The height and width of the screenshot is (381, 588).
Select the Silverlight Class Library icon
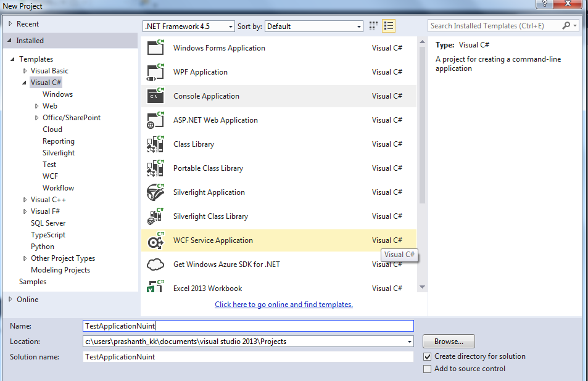click(x=155, y=216)
